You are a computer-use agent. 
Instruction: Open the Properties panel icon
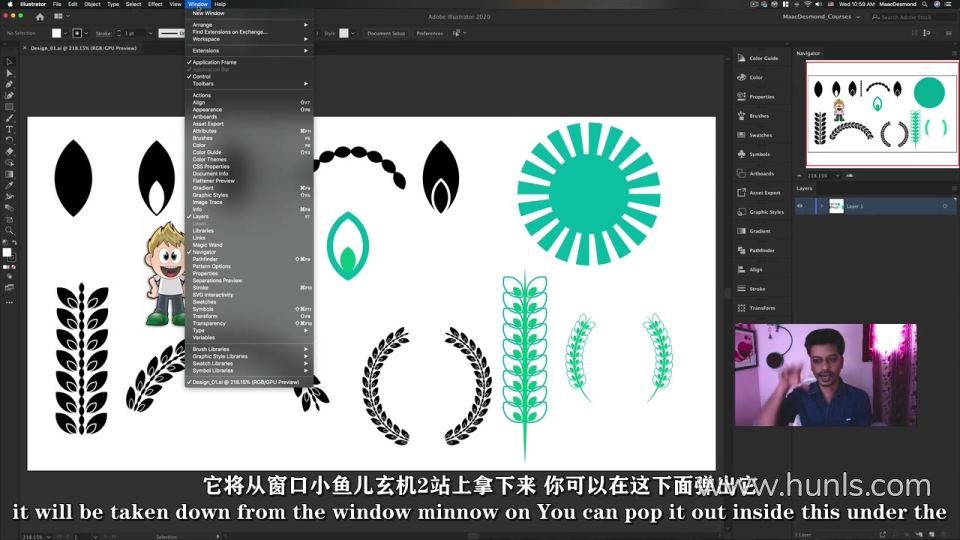(x=741, y=97)
